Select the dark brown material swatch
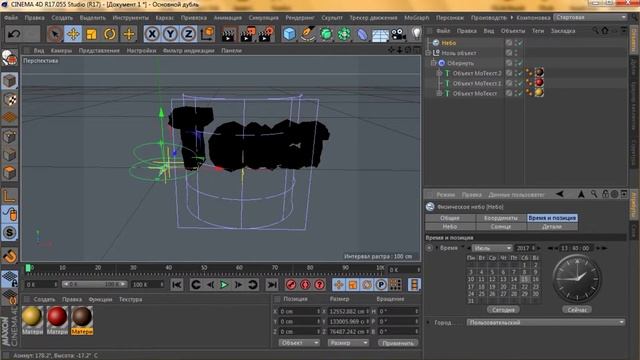The width and height of the screenshot is (640, 360). (x=82, y=317)
